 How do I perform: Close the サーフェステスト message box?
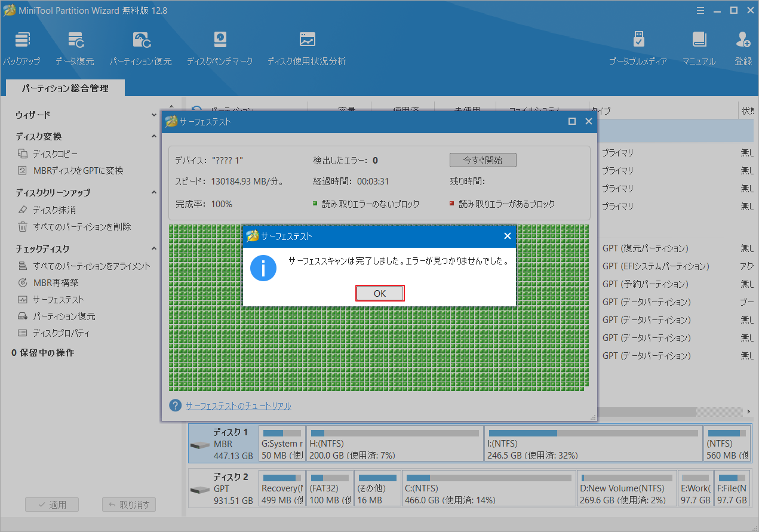[508, 236]
